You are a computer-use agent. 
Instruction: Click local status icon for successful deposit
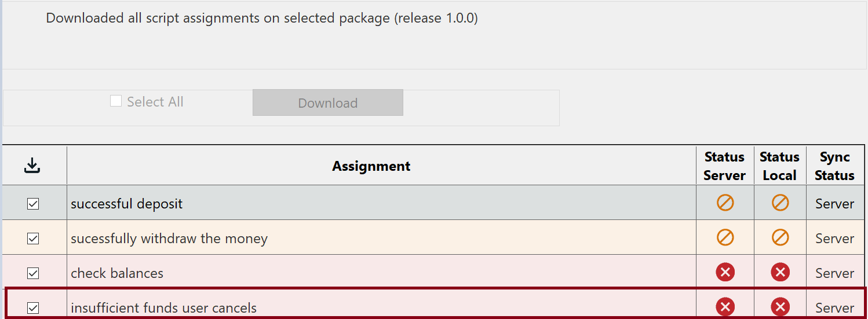[780, 203]
